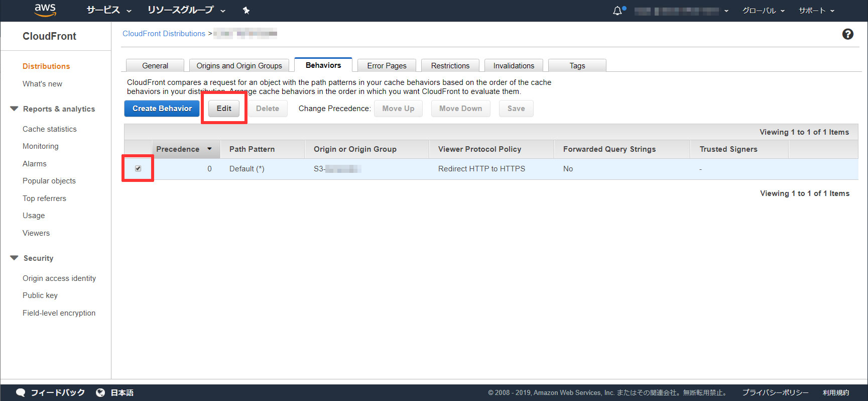The height and width of the screenshot is (401, 868).
Task: Click the 日本語 language selector
Action: (x=122, y=392)
